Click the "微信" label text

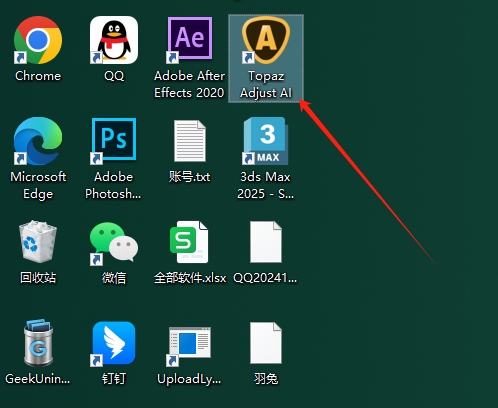(114, 278)
